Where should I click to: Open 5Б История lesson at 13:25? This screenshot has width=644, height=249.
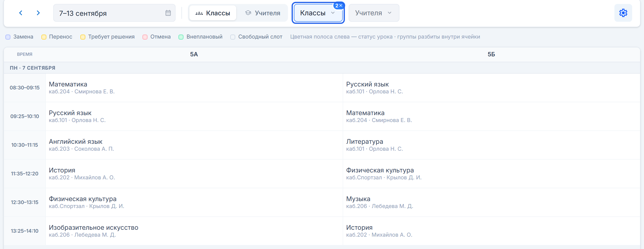[x=491, y=231]
